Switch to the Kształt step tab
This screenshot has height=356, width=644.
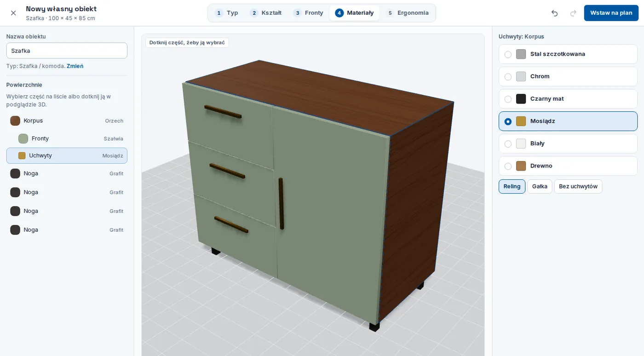pyautogui.click(x=266, y=13)
